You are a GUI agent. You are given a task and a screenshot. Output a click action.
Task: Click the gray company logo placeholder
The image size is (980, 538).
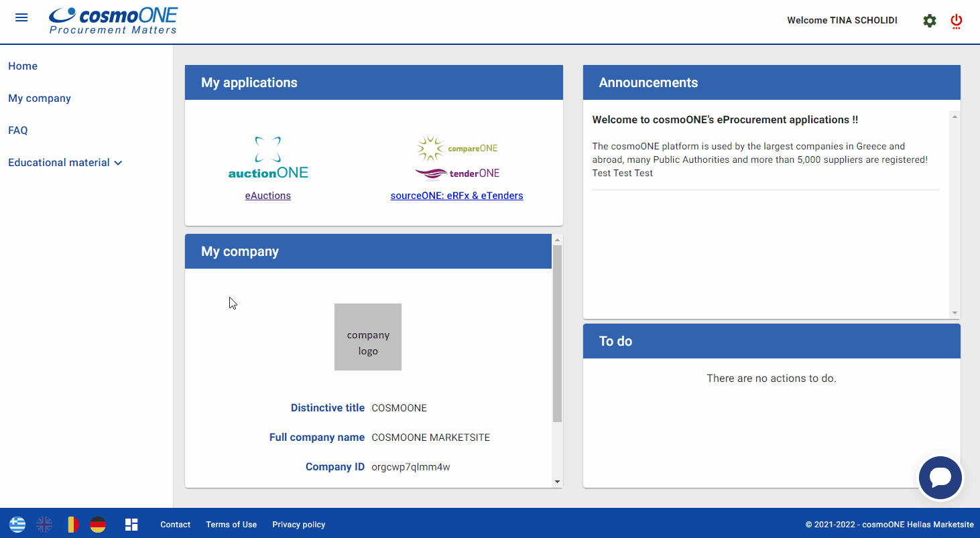coord(368,337)
